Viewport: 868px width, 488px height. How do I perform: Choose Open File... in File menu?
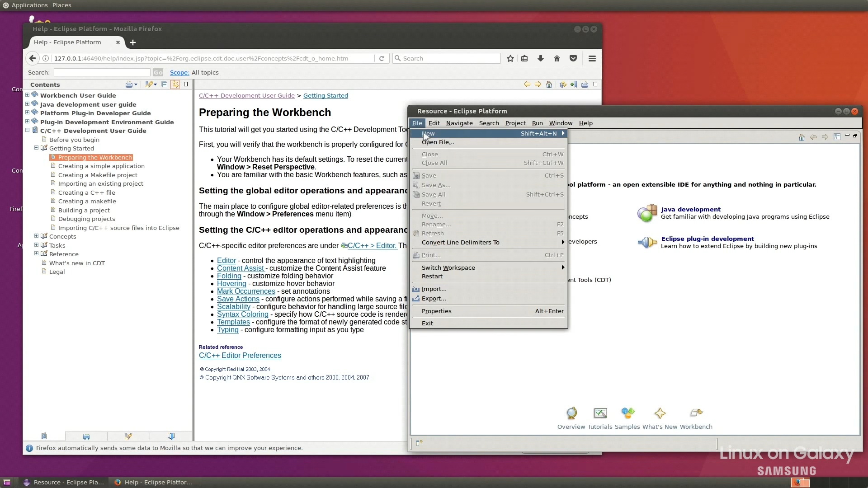pos(488,142)
